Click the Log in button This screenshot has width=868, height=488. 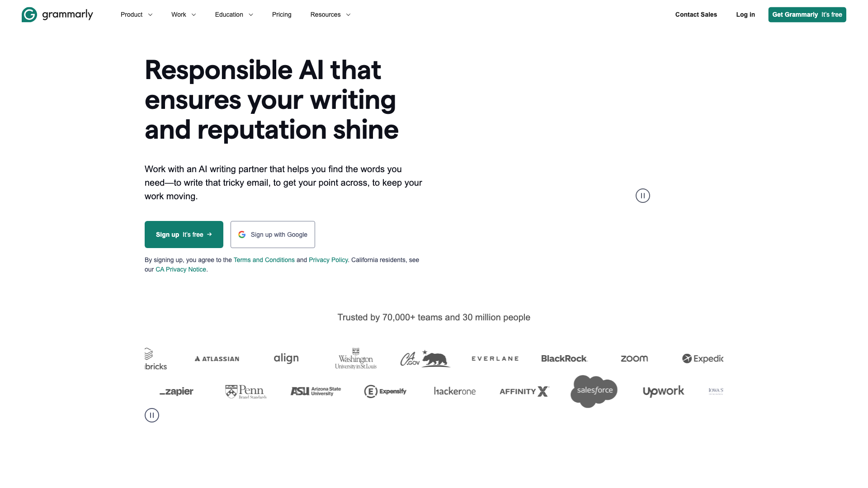pos(746,14)
